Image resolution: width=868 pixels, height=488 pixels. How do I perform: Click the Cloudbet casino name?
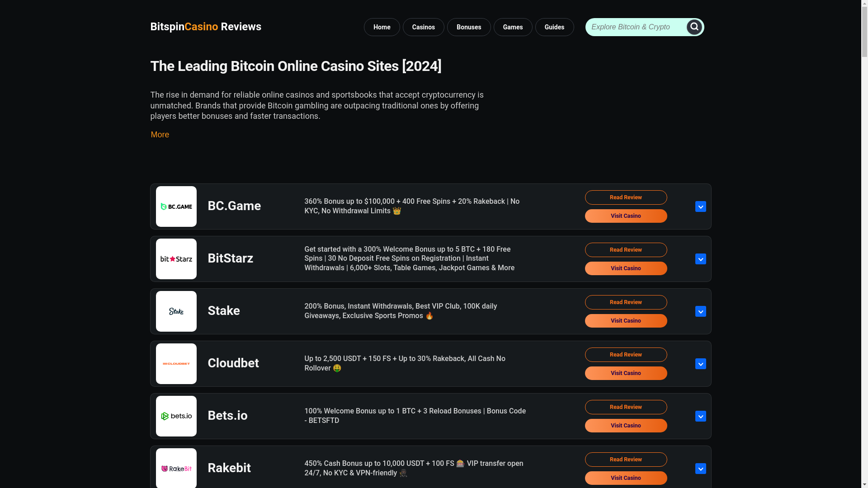pyautogui.click(x=233, y=363)
